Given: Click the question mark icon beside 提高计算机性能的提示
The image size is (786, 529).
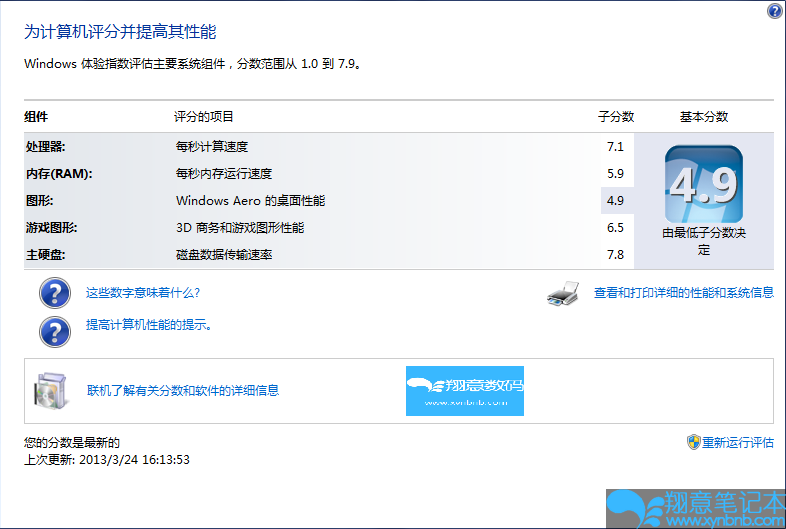Looking at the screenshot, I should coord(55,330).
